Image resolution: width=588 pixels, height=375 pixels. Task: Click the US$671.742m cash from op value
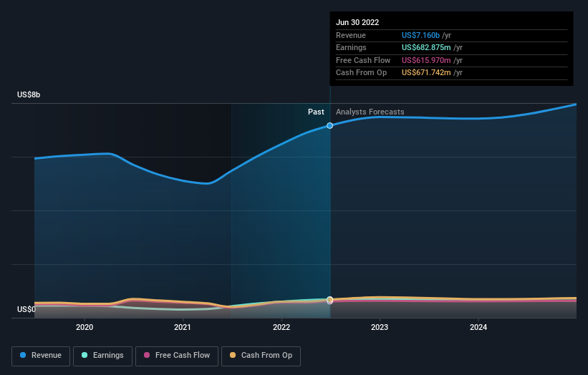[x=426, y=73]
